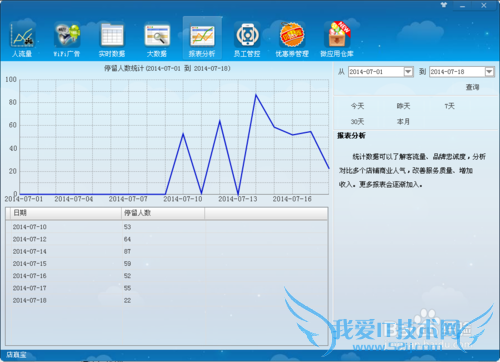Click the x-axis label 2014-07-13

pos(238,199)
